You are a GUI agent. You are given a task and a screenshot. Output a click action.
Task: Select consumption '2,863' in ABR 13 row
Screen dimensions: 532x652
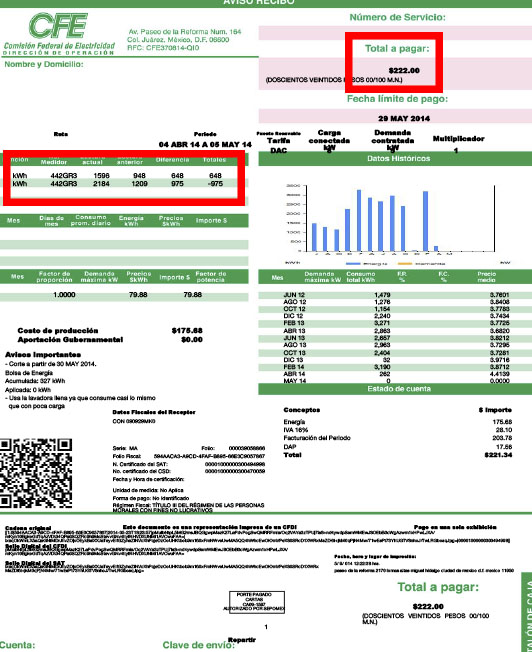click(x=382, y=331)
